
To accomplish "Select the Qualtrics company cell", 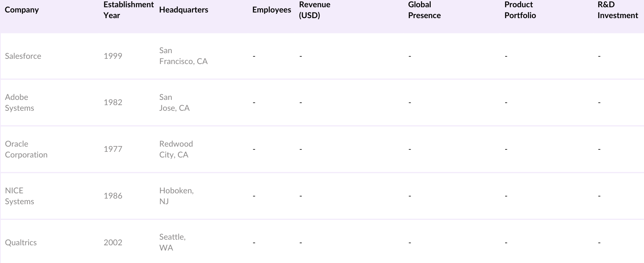I will [21, 242].
